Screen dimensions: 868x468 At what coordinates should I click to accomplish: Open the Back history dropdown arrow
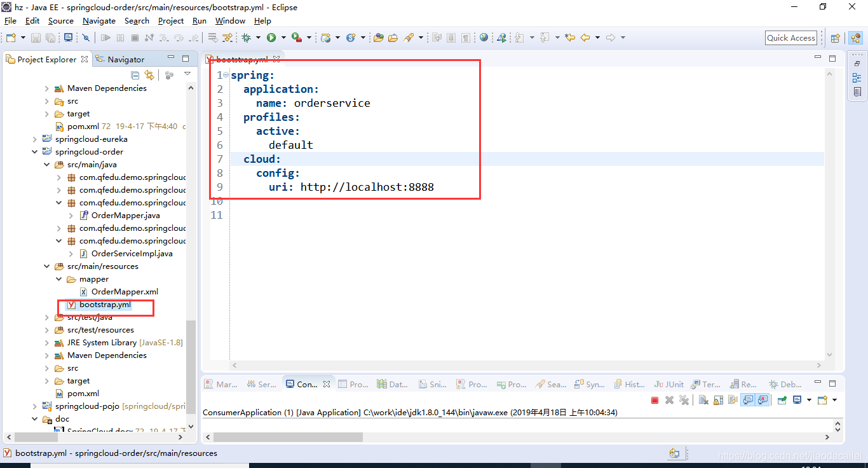[597, 38]
